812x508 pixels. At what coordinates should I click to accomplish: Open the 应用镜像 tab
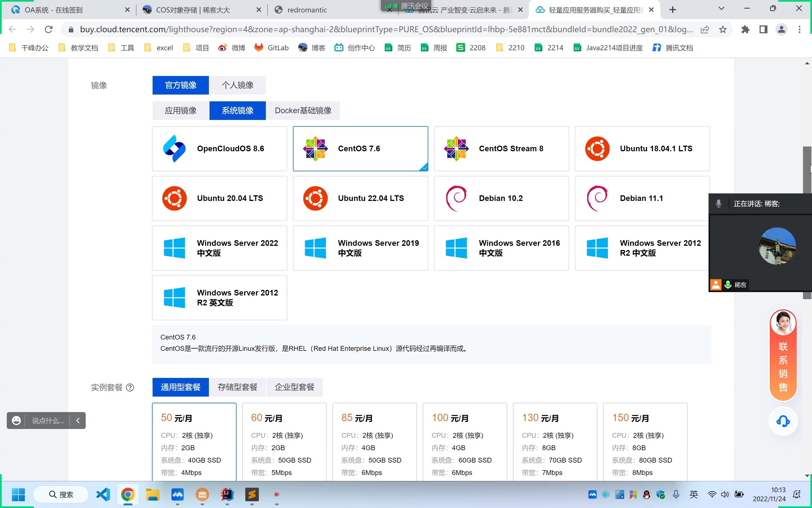tap(180, 111)
